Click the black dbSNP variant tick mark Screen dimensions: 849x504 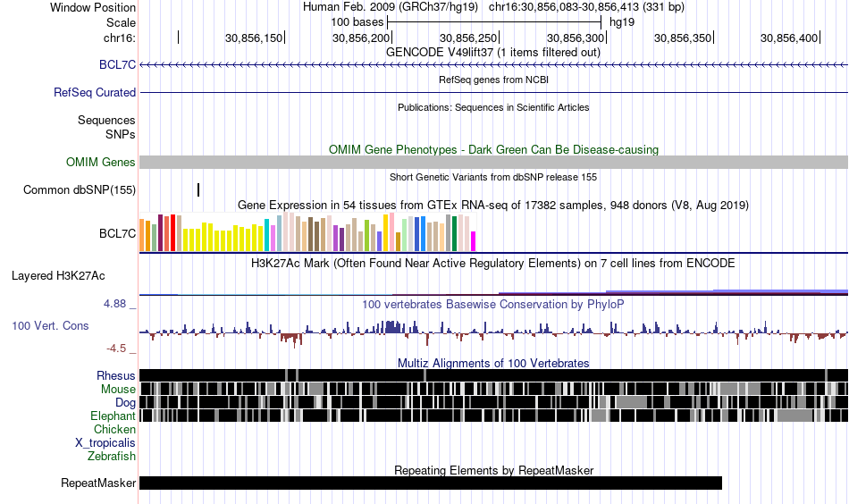198,190
